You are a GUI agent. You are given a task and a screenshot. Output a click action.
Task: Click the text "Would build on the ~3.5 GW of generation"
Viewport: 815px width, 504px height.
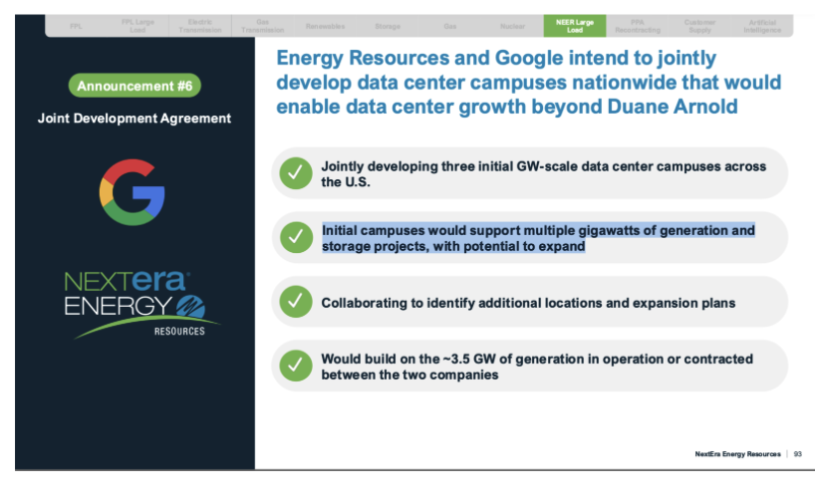(537, 367)
